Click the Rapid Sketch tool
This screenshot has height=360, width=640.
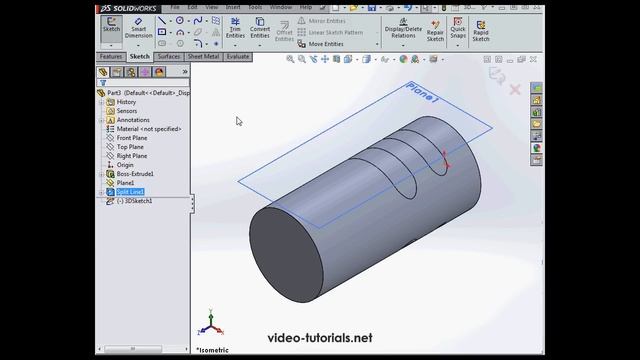point(481,30)
